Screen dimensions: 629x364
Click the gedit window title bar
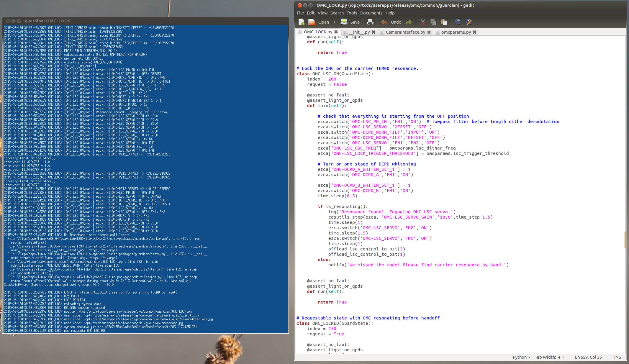point(460,5)
